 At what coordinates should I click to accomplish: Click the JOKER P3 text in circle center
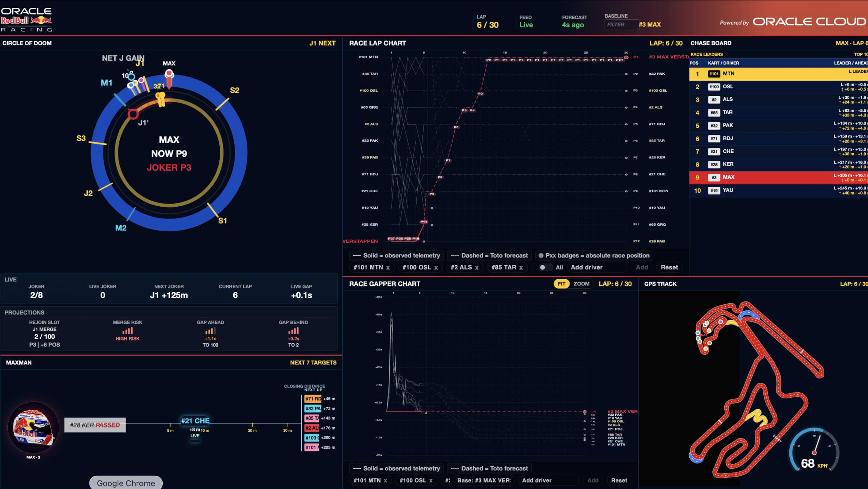coord(169,168)
